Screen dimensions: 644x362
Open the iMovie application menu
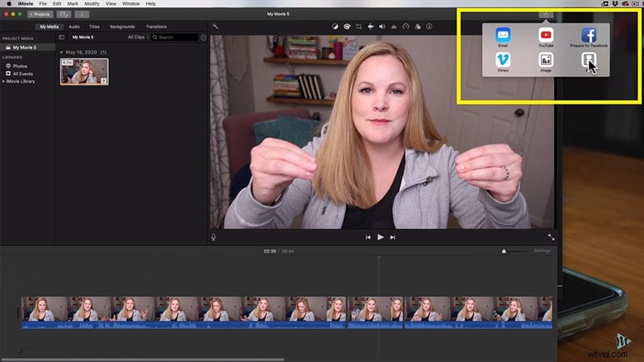[26, 4]
